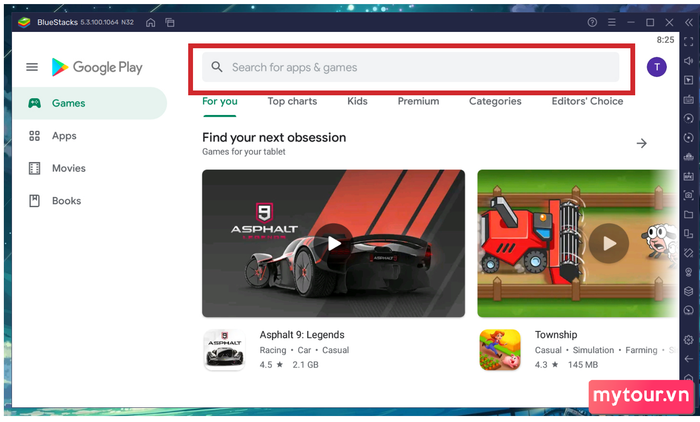700x422 pixels.
Task: Open the Google Play hamburger menu
Action: (x=32, y=67)
